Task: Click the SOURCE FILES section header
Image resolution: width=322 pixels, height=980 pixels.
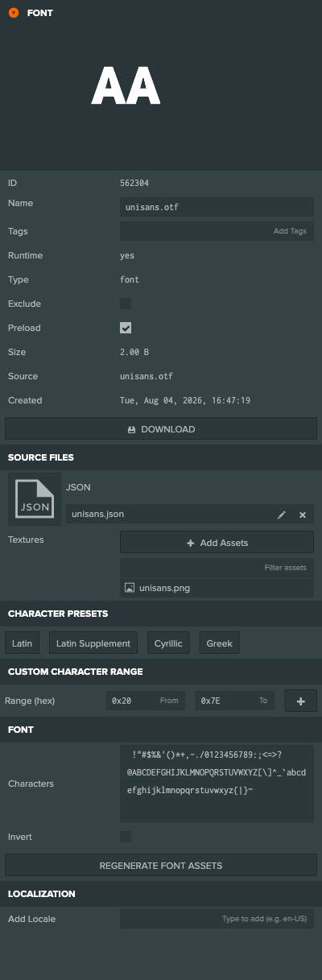Action: (161, 457)
